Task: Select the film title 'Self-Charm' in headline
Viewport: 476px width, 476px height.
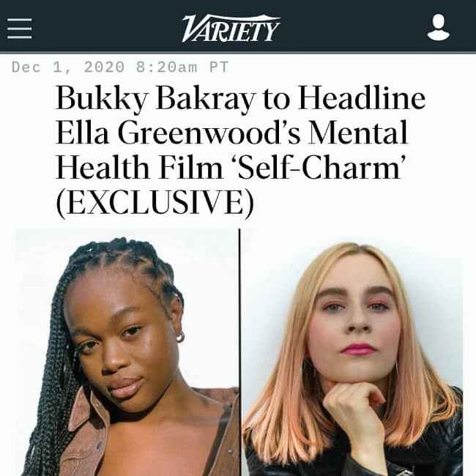Action: pyautogui.click(x=319, y=167)
